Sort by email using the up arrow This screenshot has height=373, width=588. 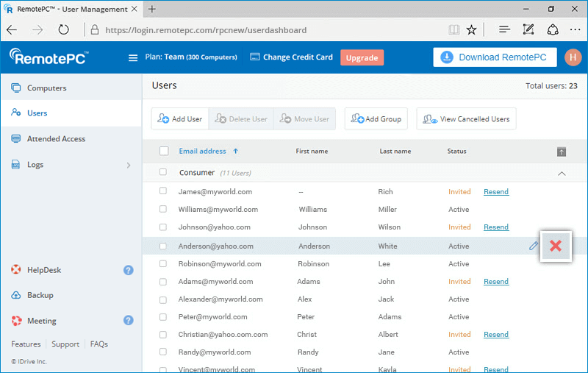[235, 152]
